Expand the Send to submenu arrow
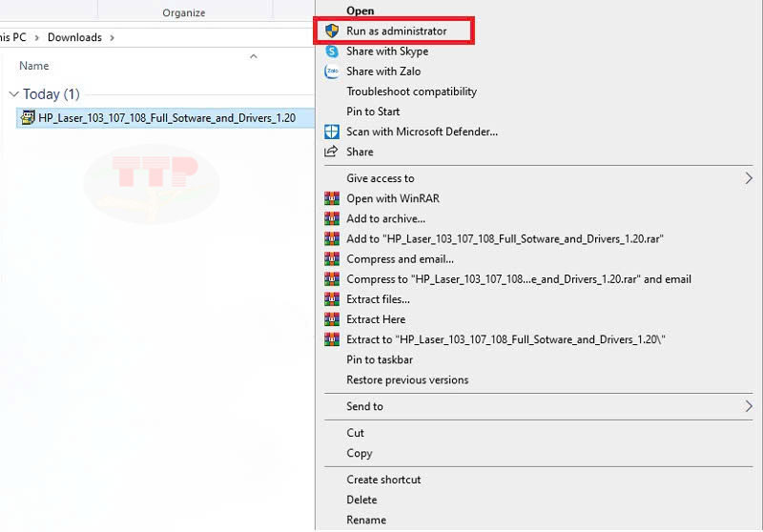 coord(749,406)
